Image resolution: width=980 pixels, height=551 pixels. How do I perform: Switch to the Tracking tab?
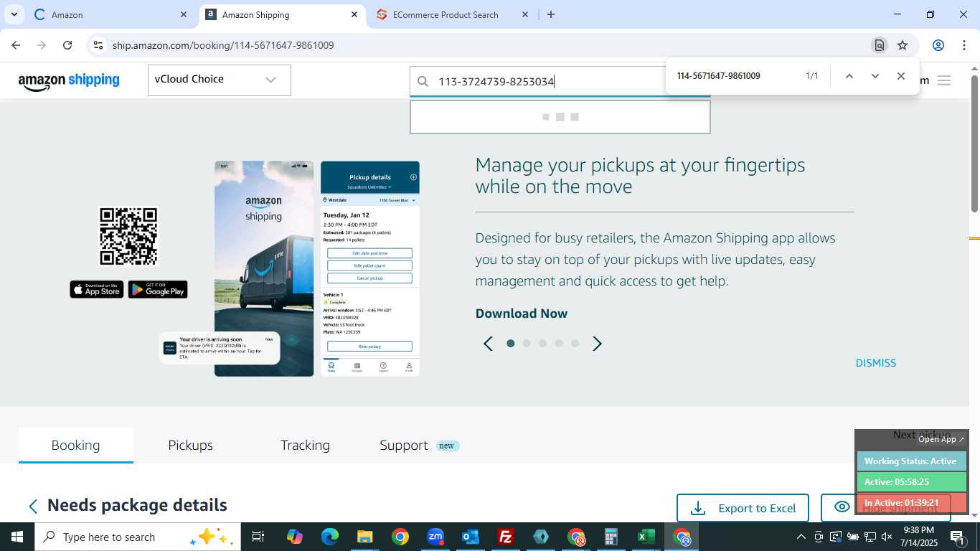click(305, 445)
